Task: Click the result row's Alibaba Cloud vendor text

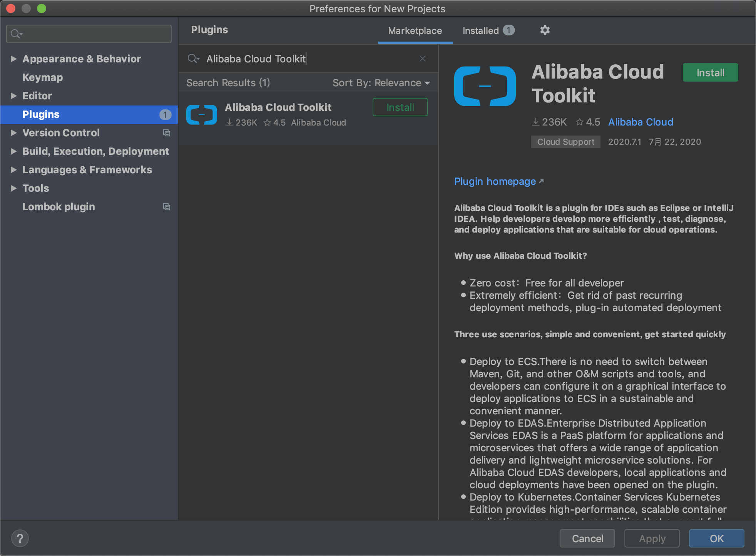Action: (x=318, y=122)
